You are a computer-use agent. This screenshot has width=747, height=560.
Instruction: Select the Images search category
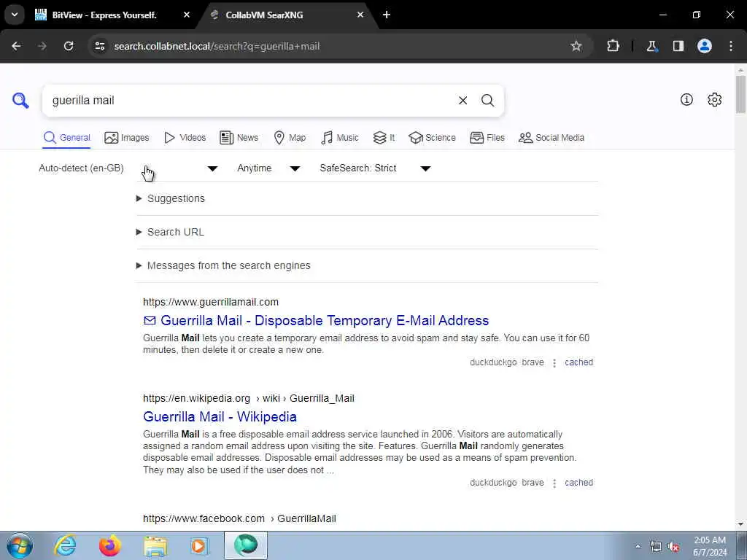[127, 138]
